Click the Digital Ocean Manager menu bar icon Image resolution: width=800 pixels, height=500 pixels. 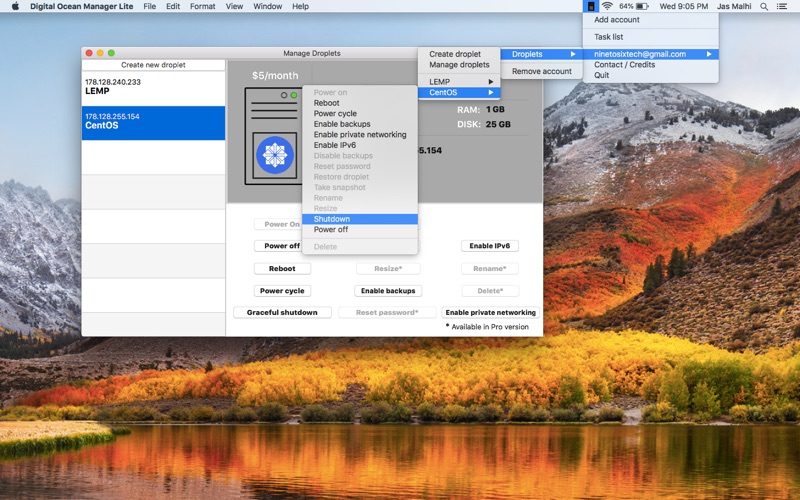coord(591,6)
